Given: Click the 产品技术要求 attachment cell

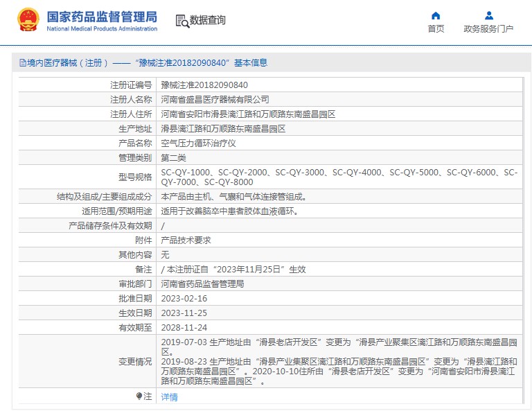Looking at the screenshot, I should point(186,241).
